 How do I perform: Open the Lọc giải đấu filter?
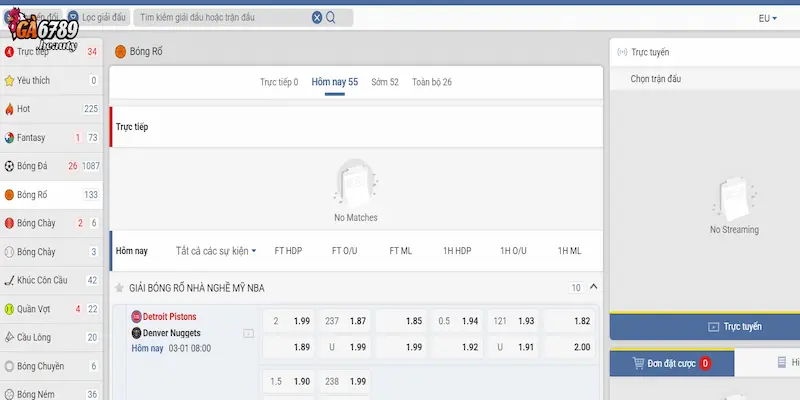tap(98, 17)
